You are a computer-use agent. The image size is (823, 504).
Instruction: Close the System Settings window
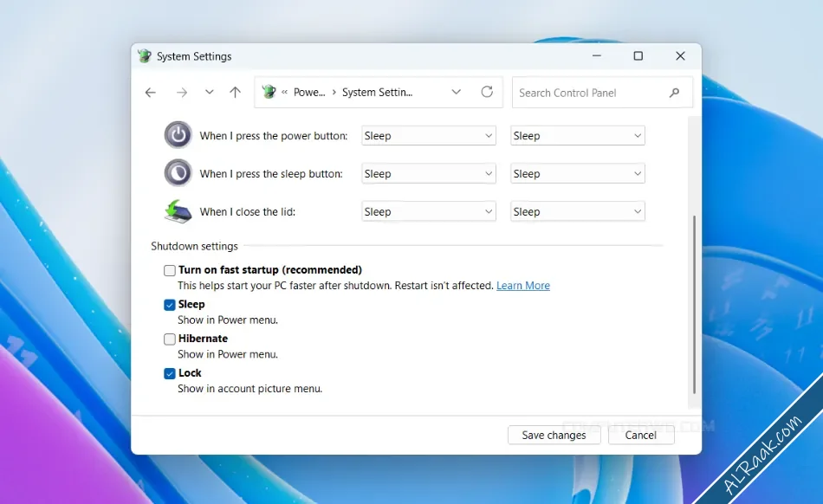tap(680, 55)
